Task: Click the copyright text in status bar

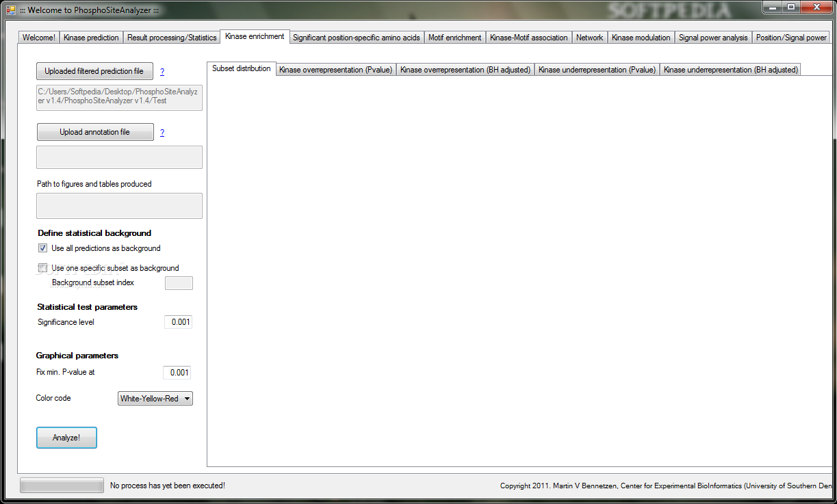Action: [x=667, y=486]
